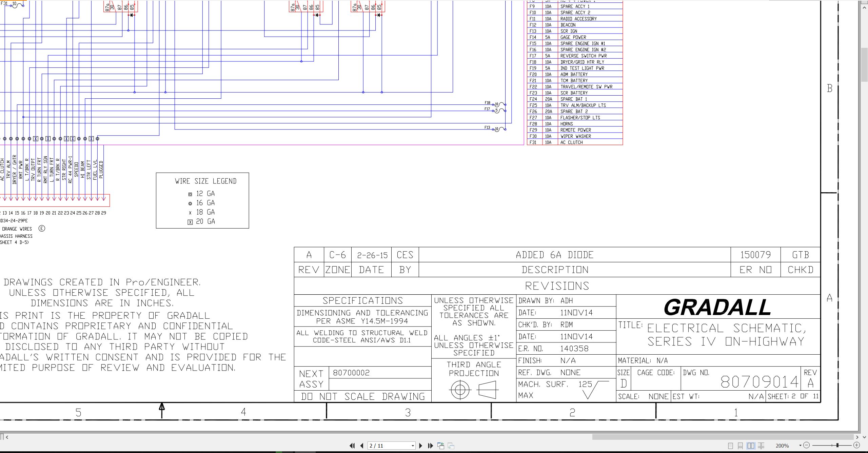
Task: Click the circled E reference marker
Action: click(42, 229)
